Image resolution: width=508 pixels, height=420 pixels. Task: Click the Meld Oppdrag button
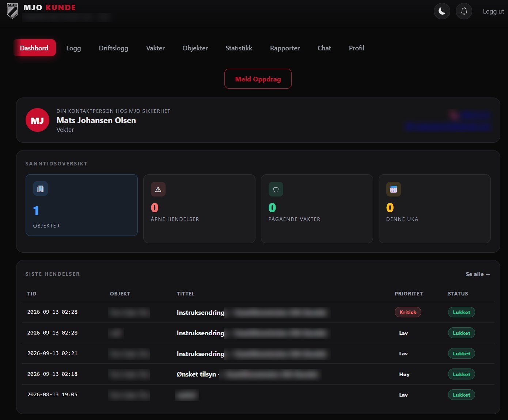pyautogui.click(x=258, y=79)
